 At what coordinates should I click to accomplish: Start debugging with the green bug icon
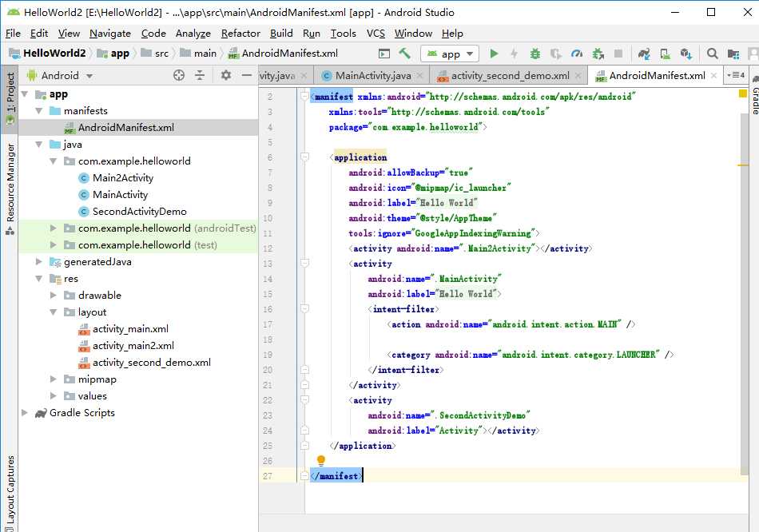coord(534,54)
